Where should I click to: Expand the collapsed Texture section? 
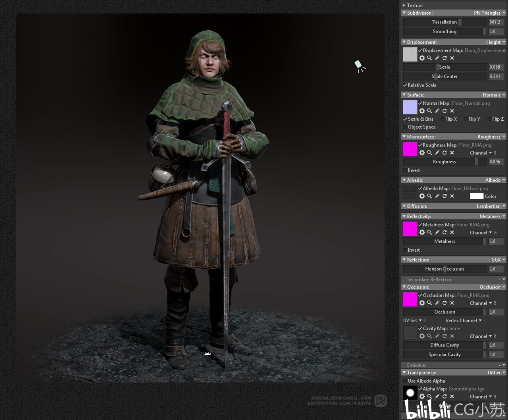[404, 5]
